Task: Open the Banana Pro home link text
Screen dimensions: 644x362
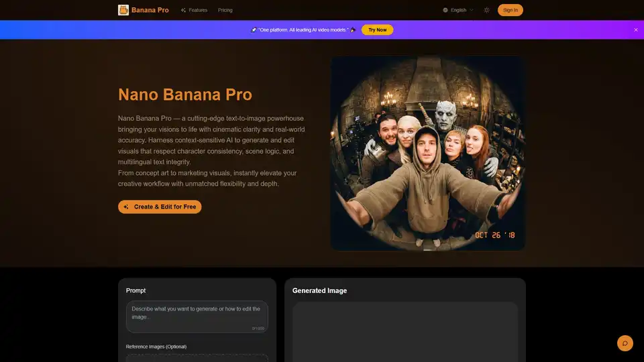Action: (150, 10)
